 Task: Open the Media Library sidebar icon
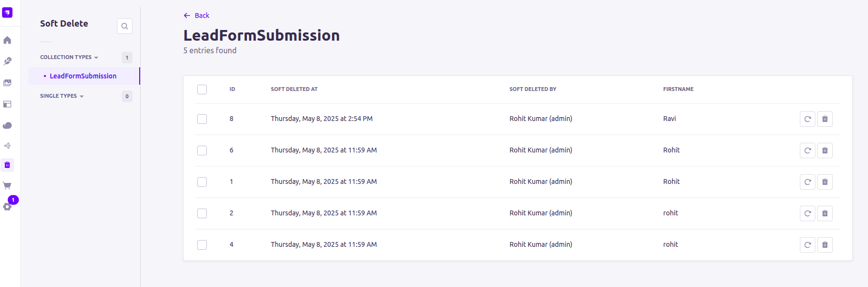click(x=7, y=83)
